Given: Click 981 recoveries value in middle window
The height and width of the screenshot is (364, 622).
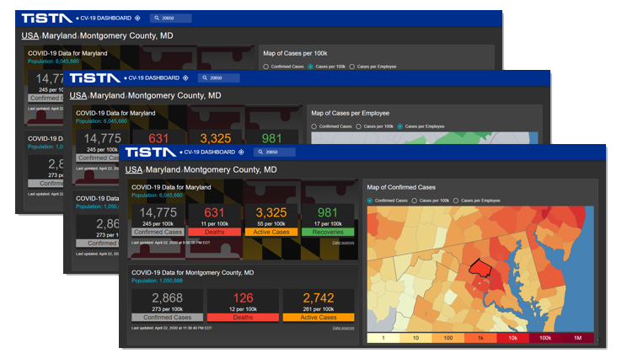Looking at the screenshot, I should point(271,138).
